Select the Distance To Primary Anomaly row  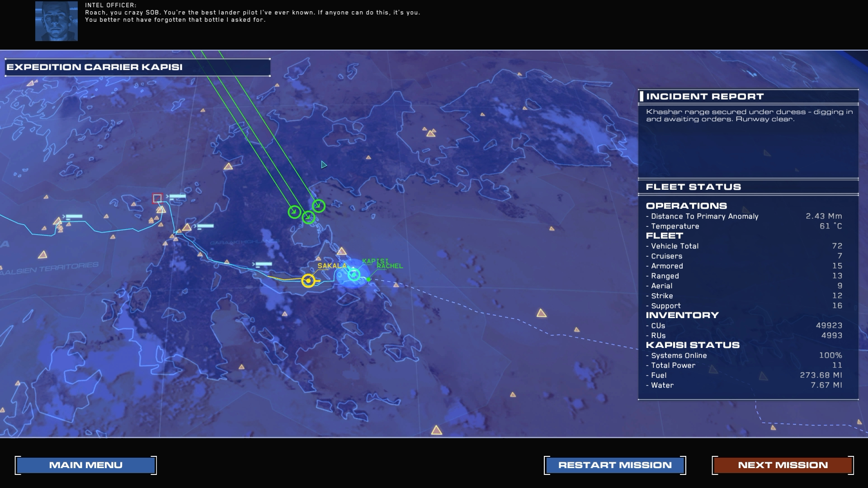(x=744, y=216)
